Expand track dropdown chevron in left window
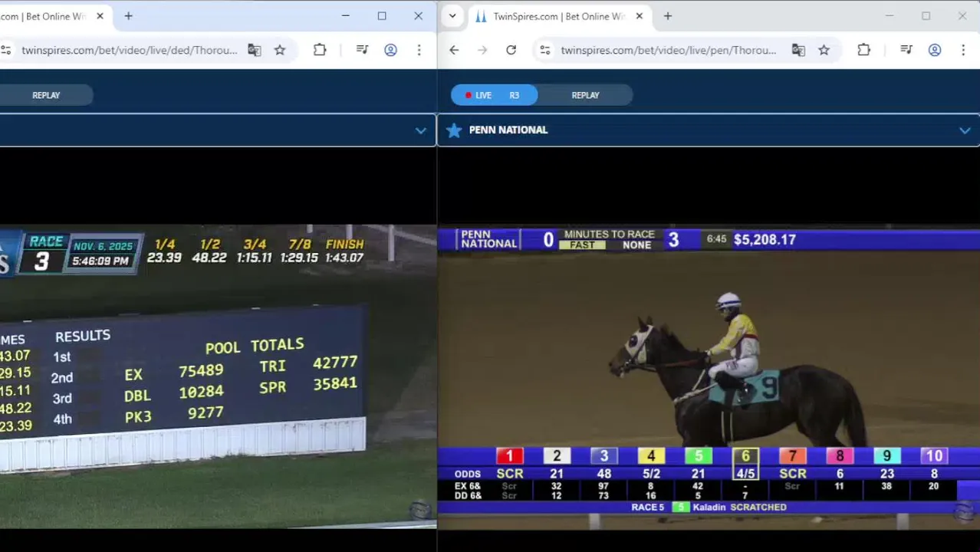Image resolution: width=980 pixels, height=552 pixels. point(420,130)
